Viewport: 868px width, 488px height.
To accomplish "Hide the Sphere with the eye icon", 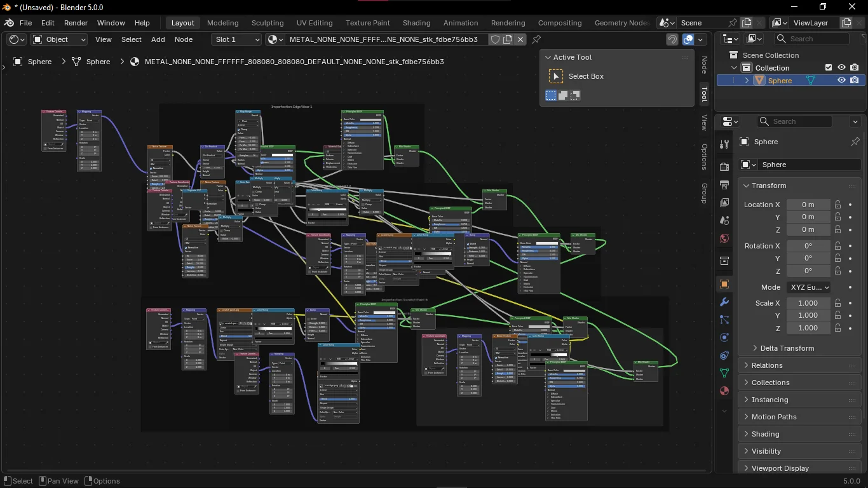I will tap(841, 80).
